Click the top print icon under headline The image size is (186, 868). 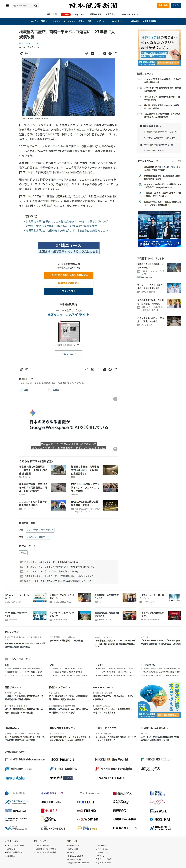(x=87, y=54)
